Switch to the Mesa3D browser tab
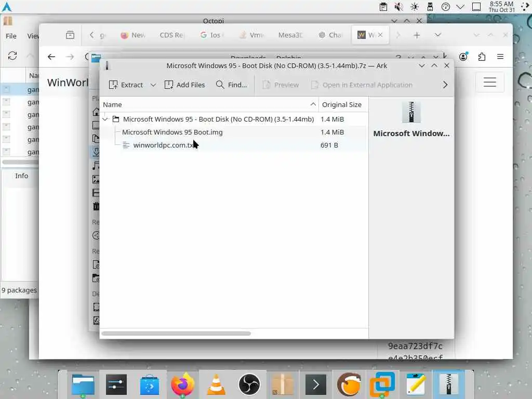 pyautogui.click(x=290, y=35)
